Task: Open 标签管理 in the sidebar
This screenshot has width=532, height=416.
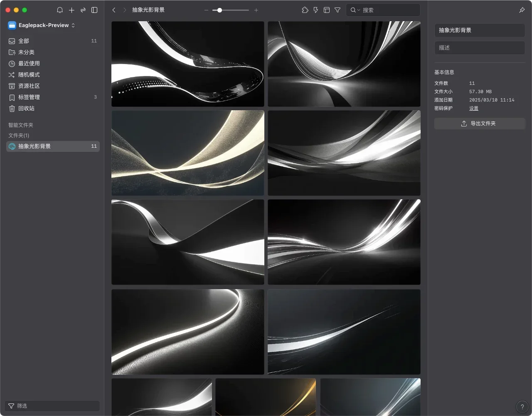Action: click(29, 97)
